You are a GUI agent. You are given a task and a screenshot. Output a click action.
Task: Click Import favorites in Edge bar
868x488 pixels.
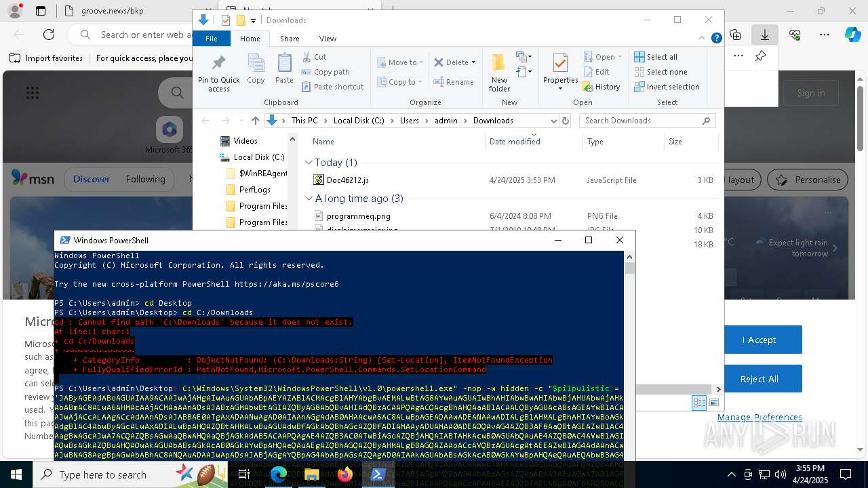coord(46,58)
